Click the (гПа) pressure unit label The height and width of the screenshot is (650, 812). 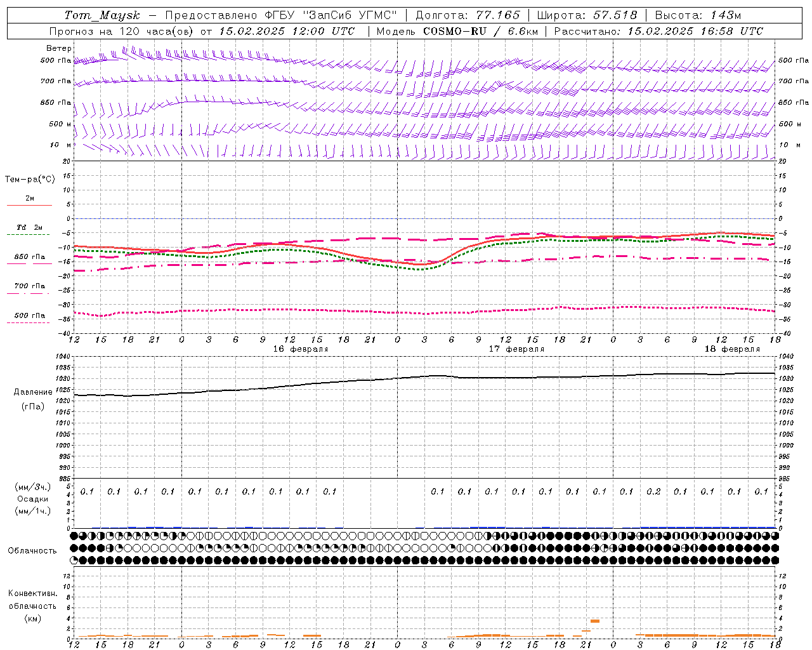pyautogui.click(x=33, y=406)
